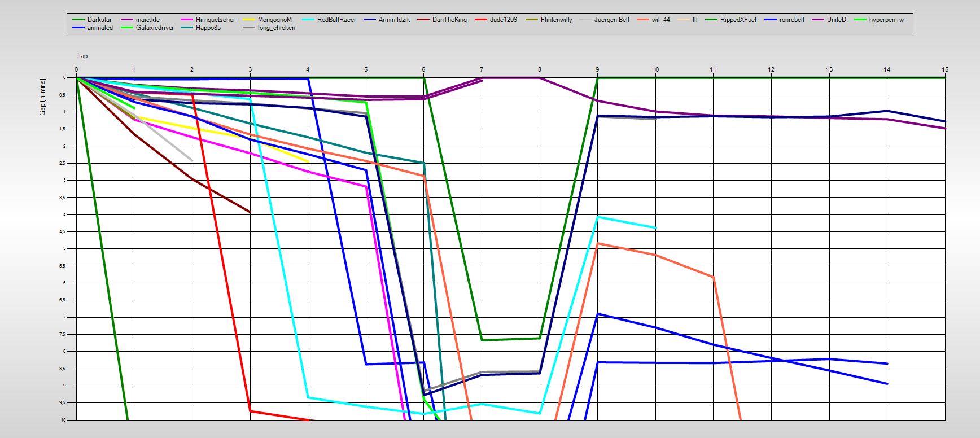Screen dimensions: 980x438
Task: Select the RippedXFuel legend label
Action: (x=738, y=20)
